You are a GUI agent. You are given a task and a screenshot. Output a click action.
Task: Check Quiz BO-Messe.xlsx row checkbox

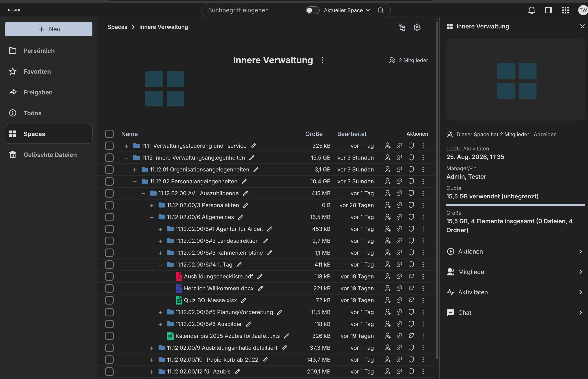click(x=109, y=300)
